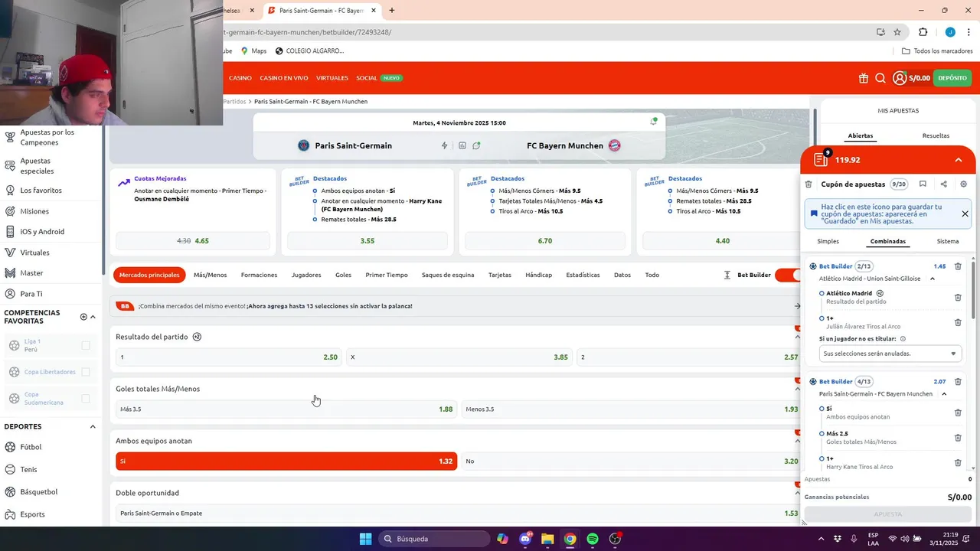
Task: Collapse the bet slip header chevron
Action: click(958, 160)
